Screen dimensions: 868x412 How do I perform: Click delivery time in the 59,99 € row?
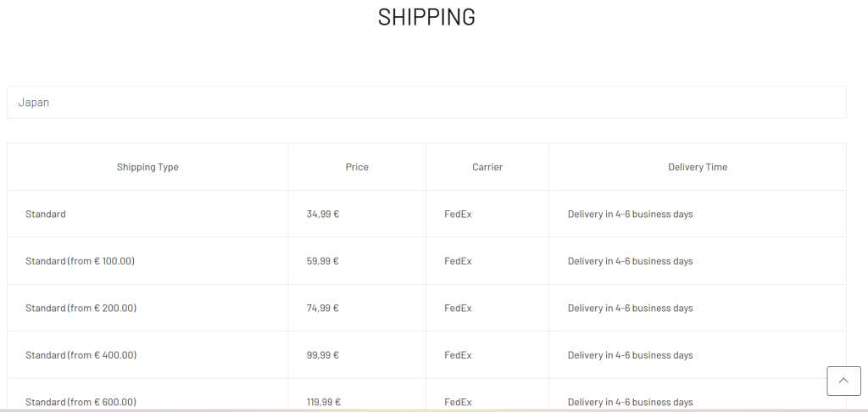630,261
